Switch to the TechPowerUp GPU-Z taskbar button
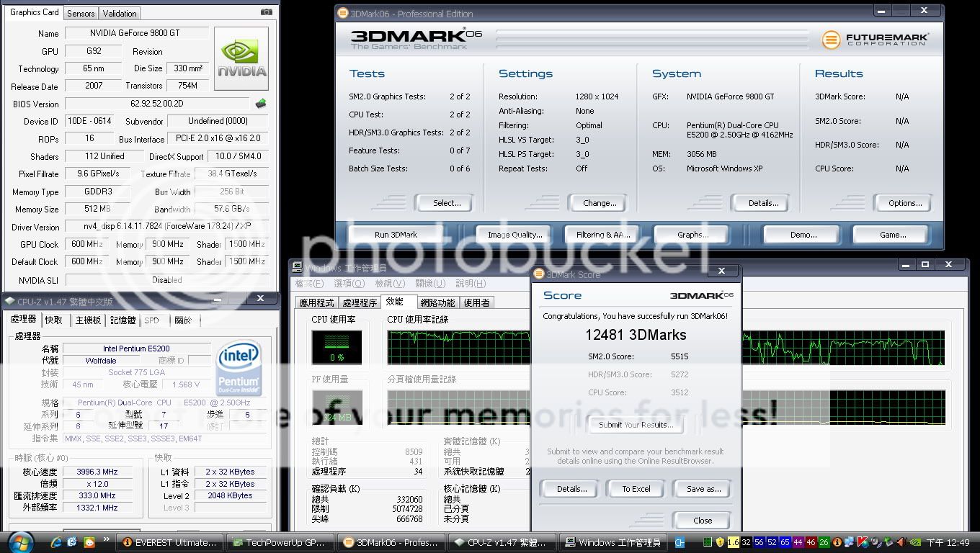Viewport: 980px width, 553px height. [280, 542]
